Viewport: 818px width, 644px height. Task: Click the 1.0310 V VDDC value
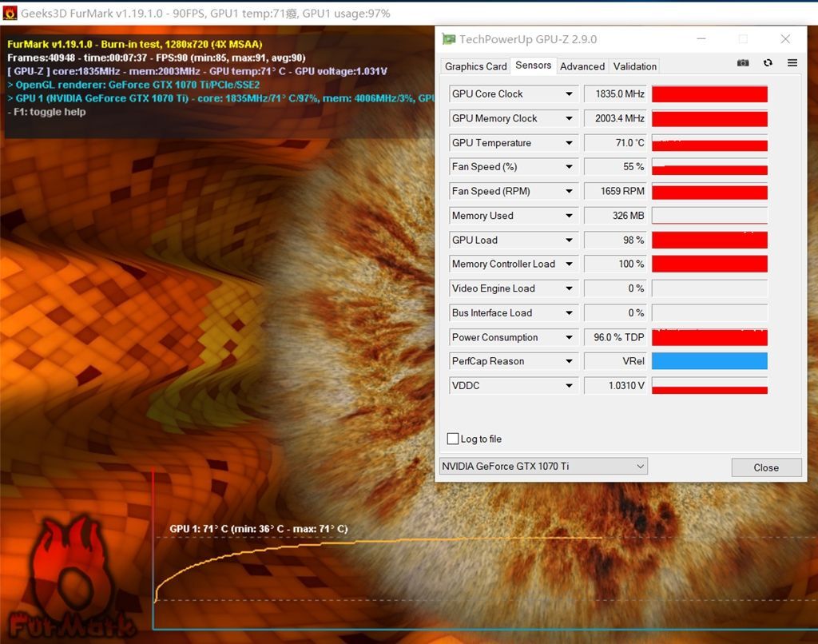pyautogui.click(x=616, y=386)
